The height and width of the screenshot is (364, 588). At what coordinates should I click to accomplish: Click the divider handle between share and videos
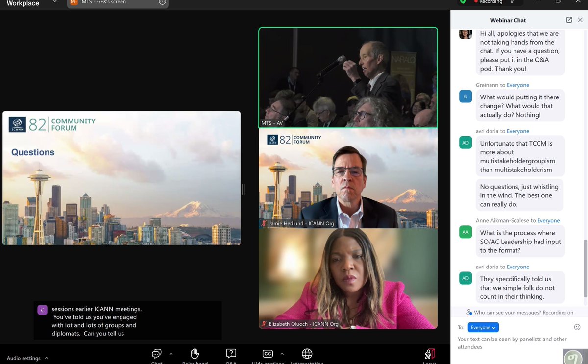point(243,190)
